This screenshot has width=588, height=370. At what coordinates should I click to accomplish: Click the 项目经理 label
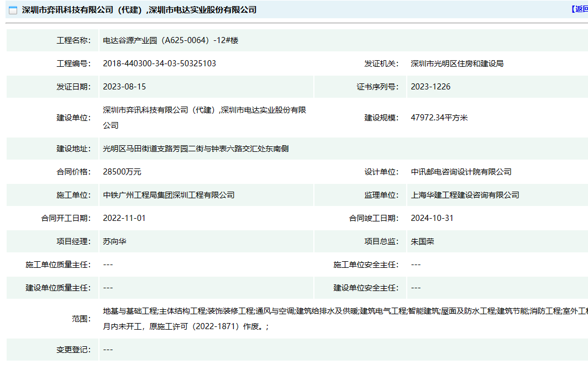73,242
